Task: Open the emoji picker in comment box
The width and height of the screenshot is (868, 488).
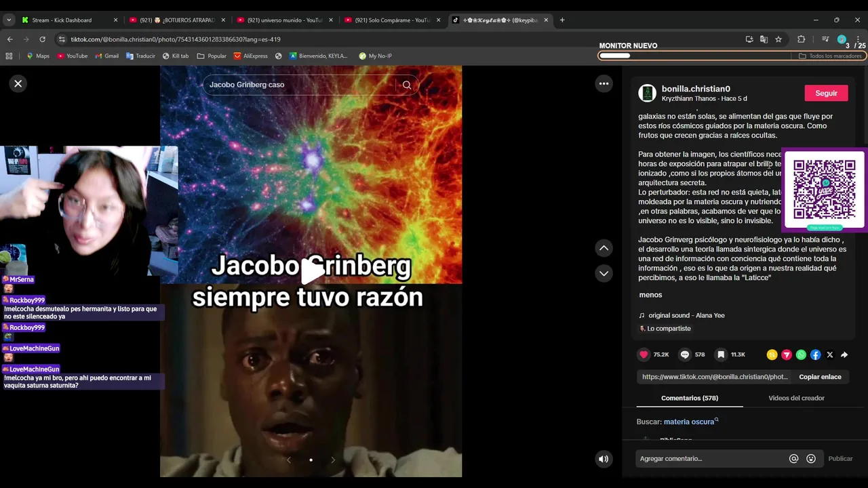Action: tap(811, 459)
